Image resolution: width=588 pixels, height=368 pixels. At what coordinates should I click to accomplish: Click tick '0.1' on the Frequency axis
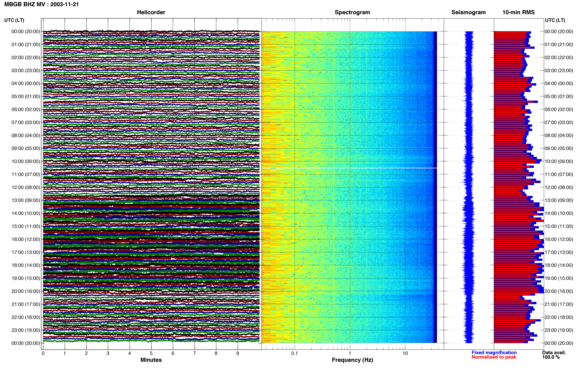[295, 353]
